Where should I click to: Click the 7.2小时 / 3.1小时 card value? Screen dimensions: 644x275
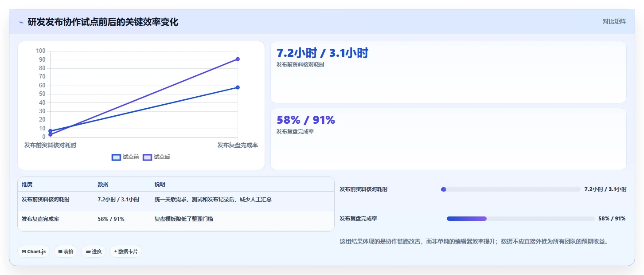coord(322,53)
